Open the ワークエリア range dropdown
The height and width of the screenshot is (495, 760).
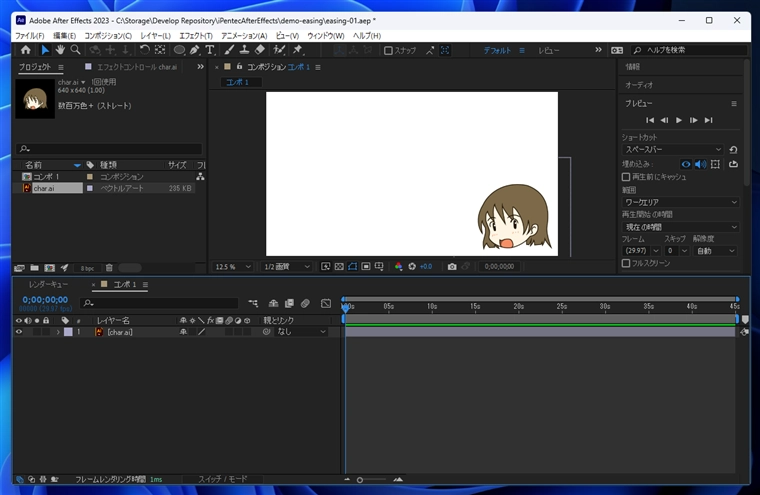(x=680, y=202)
